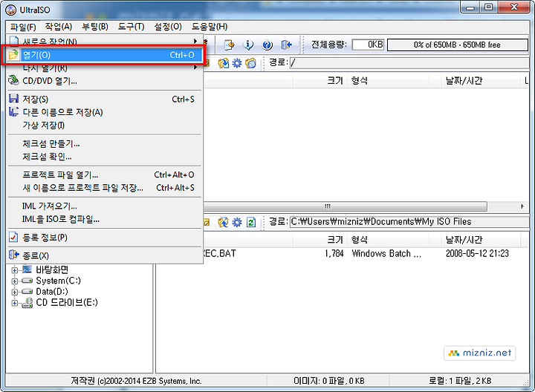Open Help via the question mark icon
The height and width of the screenshot is (392, 535).
(x=267, y=45)
